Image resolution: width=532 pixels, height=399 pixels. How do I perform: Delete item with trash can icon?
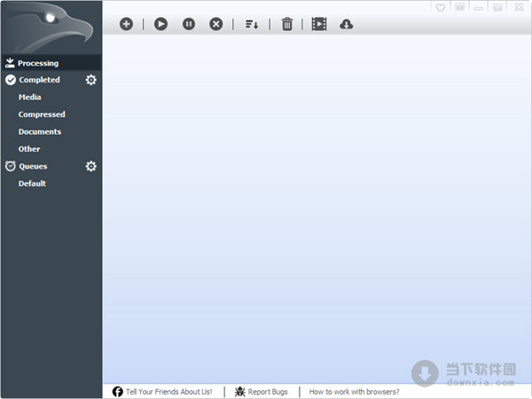287,24
